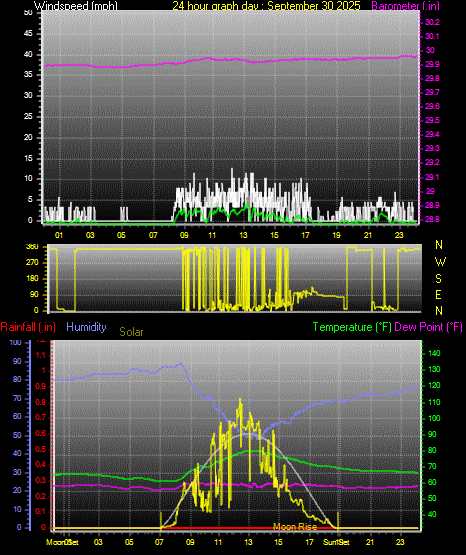466x555 pixels.
Task: Click the 45 windspeed scale value
Action: [28, 34]
